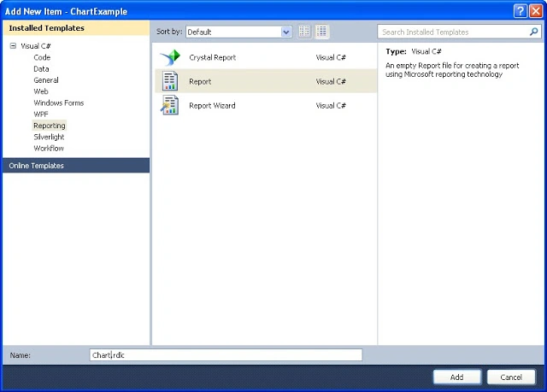Click the empty Report file description text

452,70
